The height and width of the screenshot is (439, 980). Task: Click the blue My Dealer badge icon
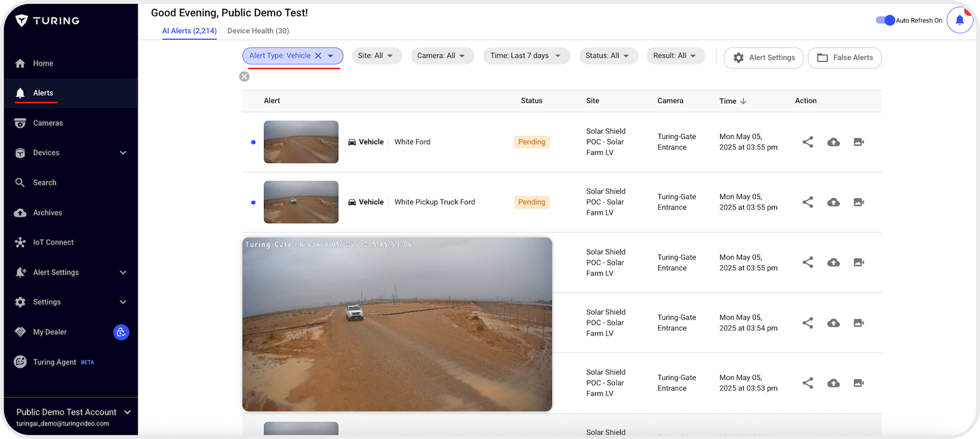point(121,332)
